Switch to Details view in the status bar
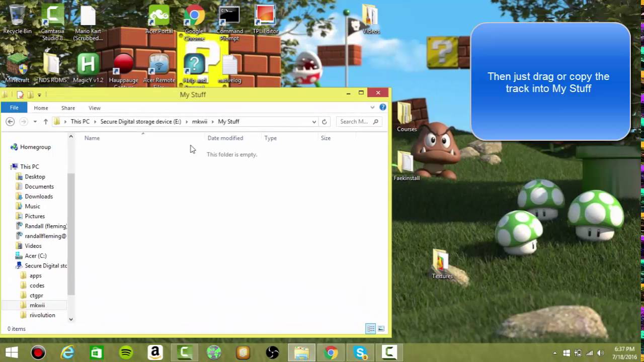 click(371, 329)
